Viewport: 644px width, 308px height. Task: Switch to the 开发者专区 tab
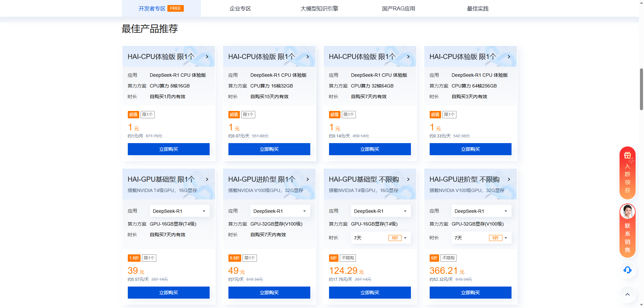161,8
